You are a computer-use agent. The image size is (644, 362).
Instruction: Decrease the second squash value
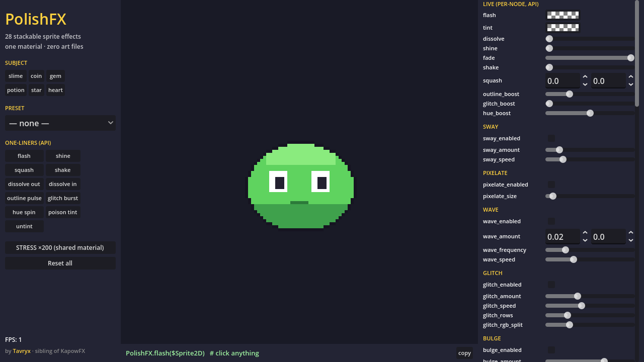tap(631, 84)
